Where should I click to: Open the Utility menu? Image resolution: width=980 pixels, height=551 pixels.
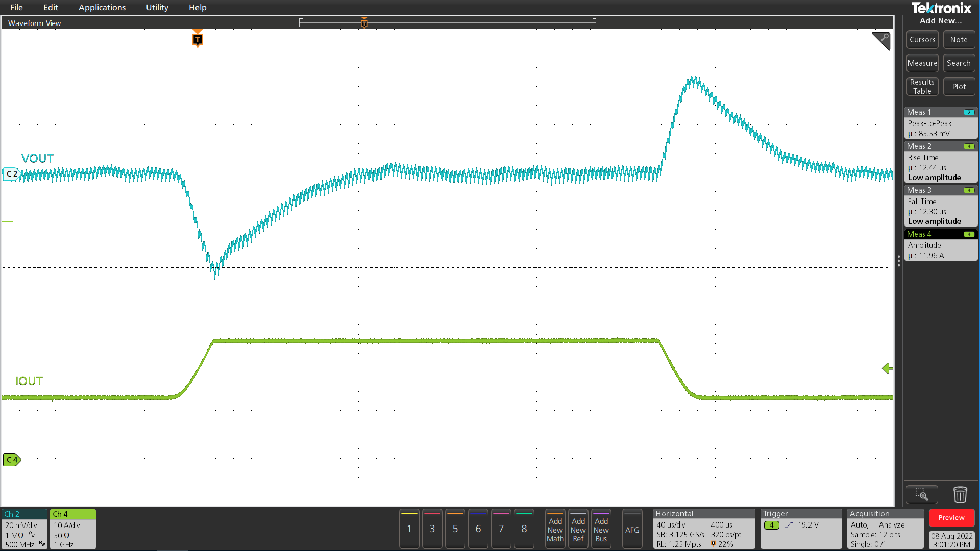(x=156, y=7)
